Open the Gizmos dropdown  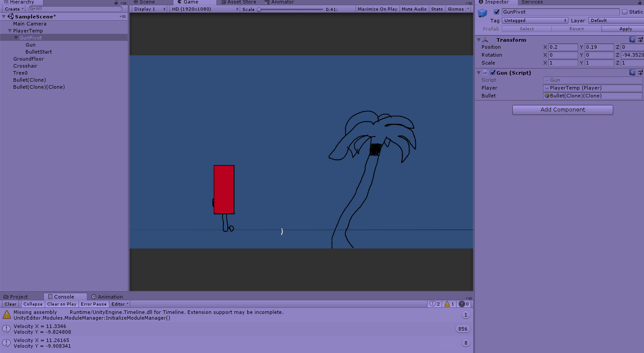point(458,9)
